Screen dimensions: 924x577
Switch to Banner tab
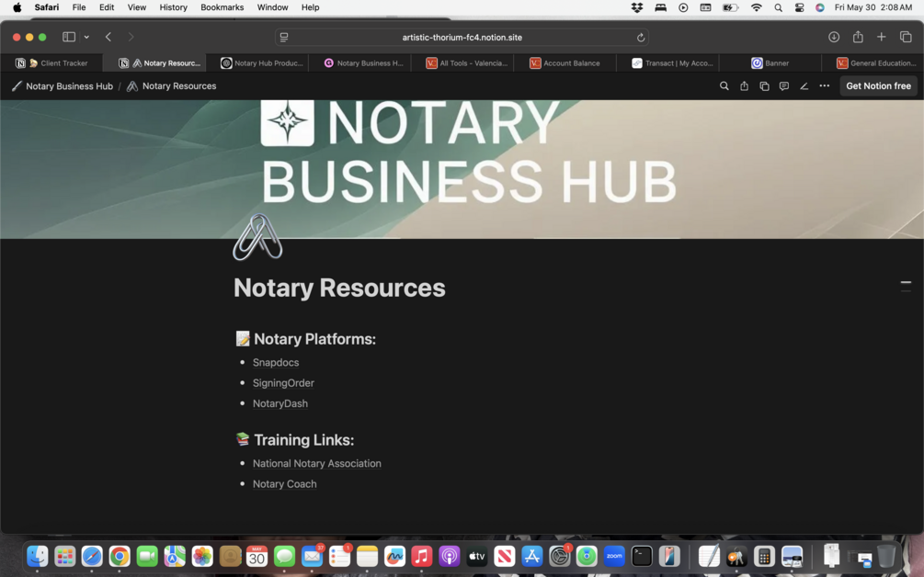[770, 63]
